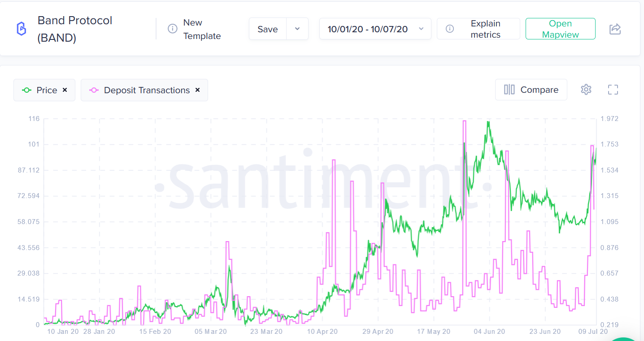
Task: Click the 04 Jun 20 axis label
Action: (x=489, y=332)
